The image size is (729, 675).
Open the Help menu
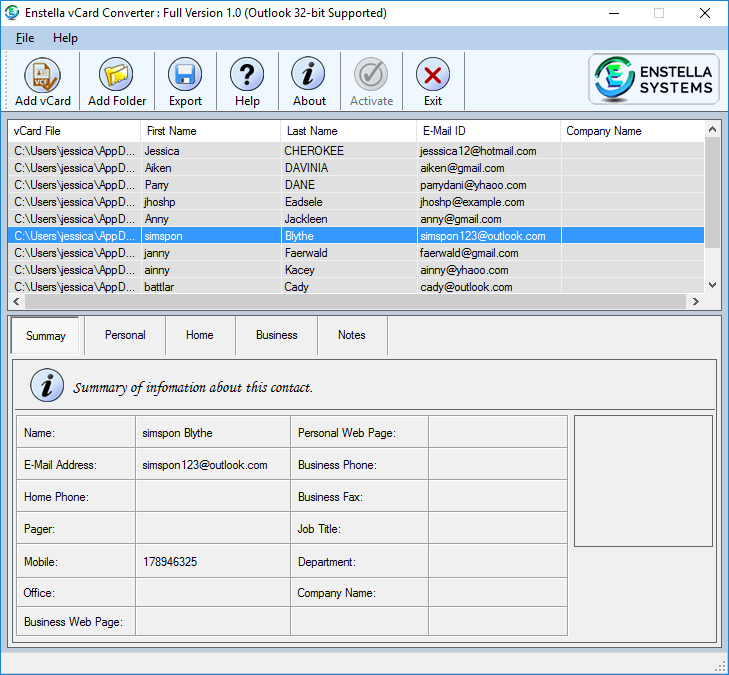tap(65, 38)
